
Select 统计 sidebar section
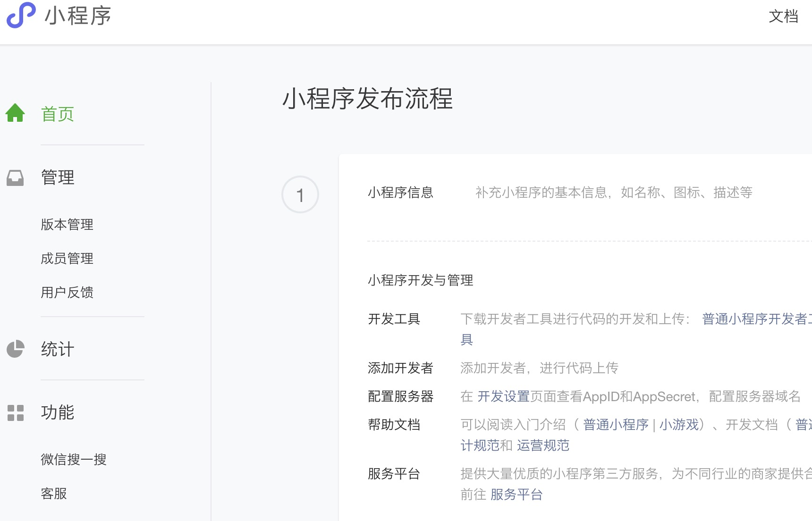point(58,349)
